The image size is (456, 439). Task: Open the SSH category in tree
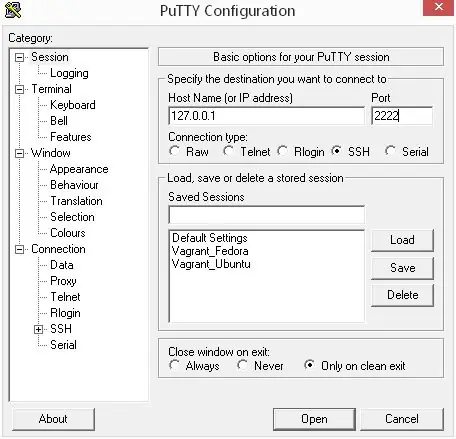click(61, 329)
